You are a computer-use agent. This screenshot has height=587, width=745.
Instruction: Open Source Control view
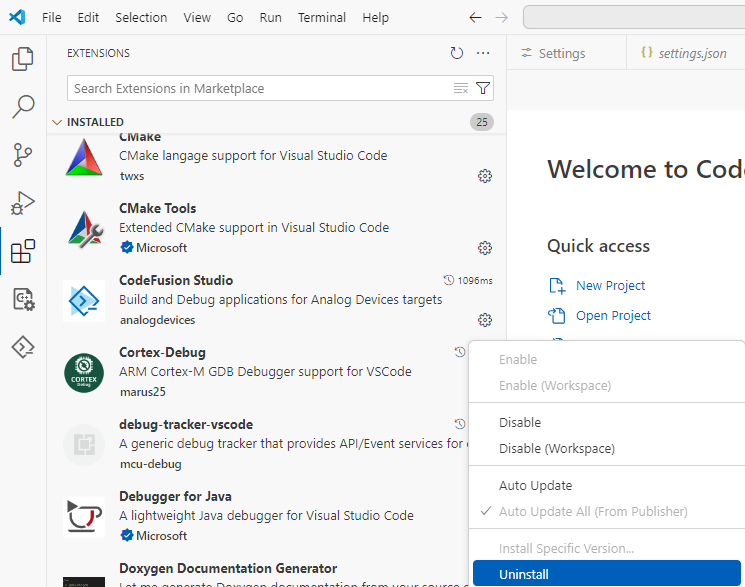tap(23, 155)
